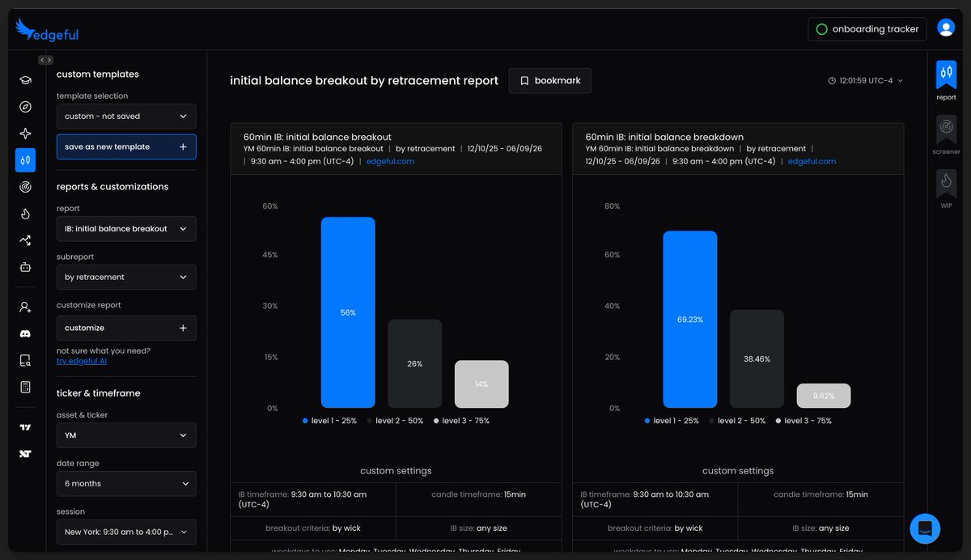
Task: Expand the timezone chevron beside the clock time
Action: coord(901,81)
